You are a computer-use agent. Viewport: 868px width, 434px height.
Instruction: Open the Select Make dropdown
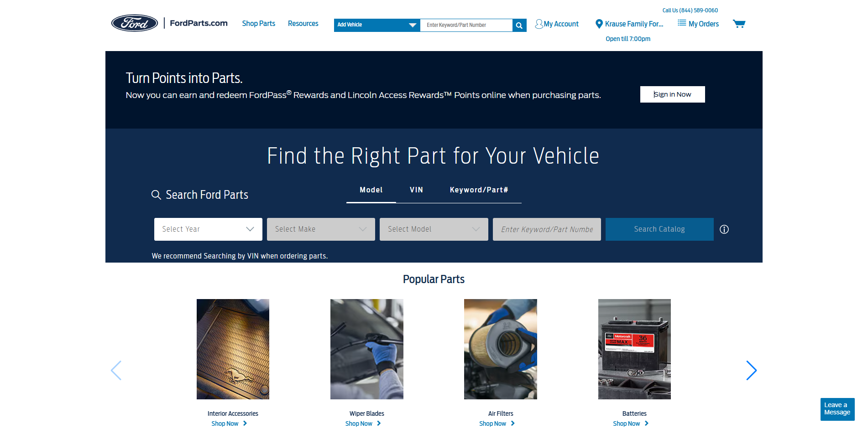coord(321,229)
